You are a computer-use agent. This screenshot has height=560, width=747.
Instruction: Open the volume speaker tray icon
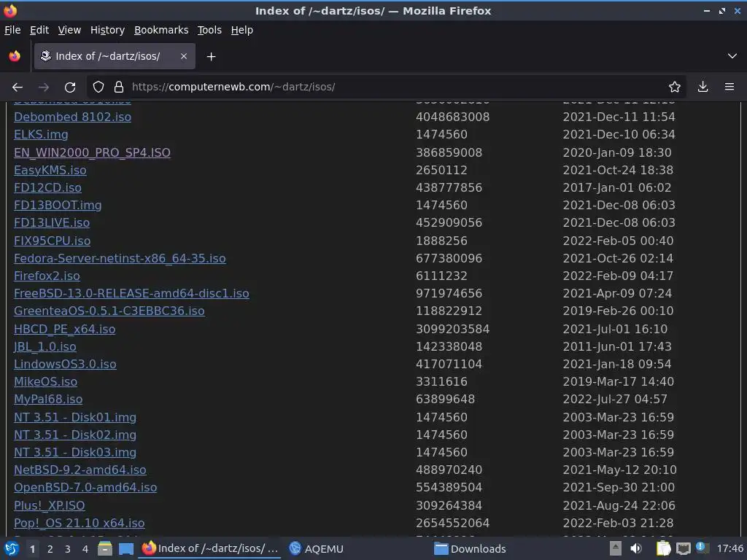[x=636, y=549]
